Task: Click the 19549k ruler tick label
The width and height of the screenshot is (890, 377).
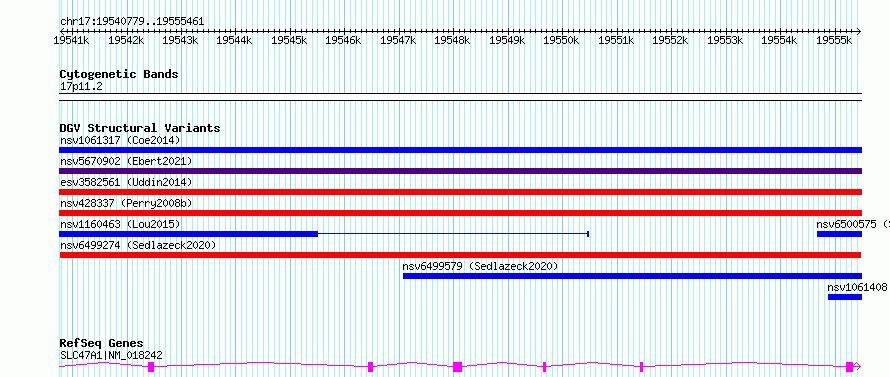Action: click(506, 40)
